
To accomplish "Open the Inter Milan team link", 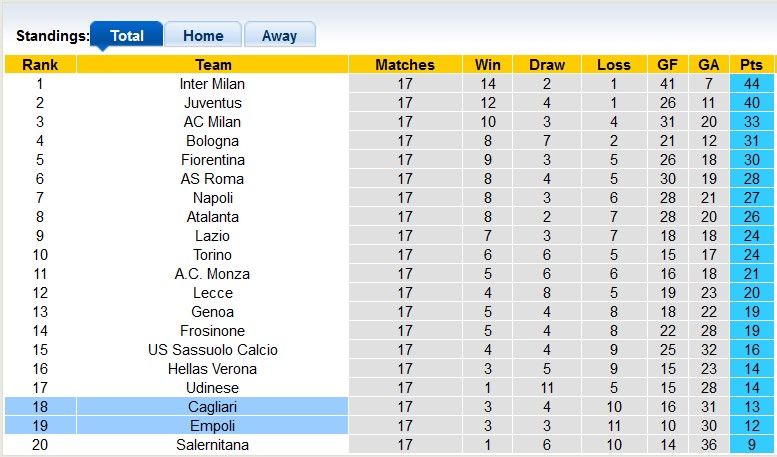I will (x=213, y=84).
